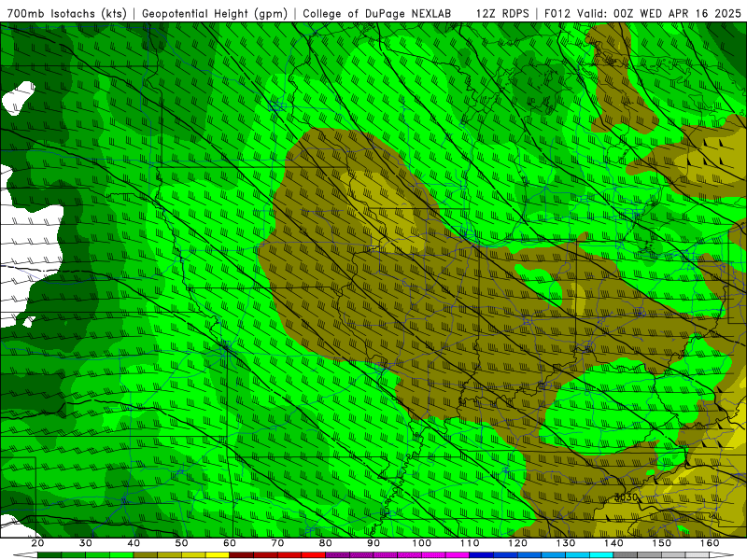Click the 'F012 Valid: 00Z WED APR 16 2025' text
Image resolution: width=747 pixels, height=560 pixels.
(x=642, y=13)
